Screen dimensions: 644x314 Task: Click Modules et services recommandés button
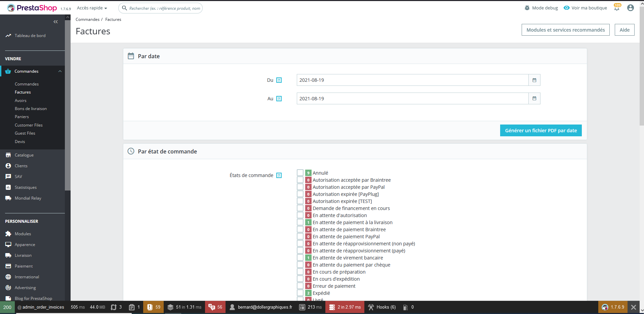tap(565, 30)
